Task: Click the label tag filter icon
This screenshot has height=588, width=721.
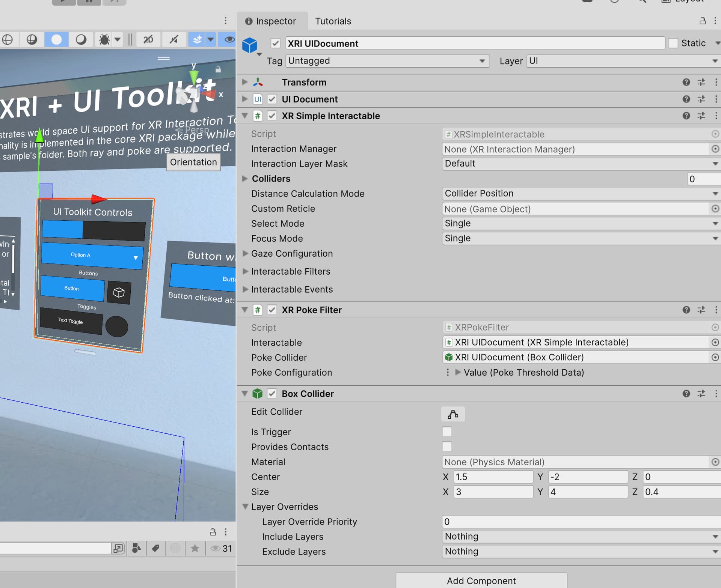Action: tap(155, 548)
